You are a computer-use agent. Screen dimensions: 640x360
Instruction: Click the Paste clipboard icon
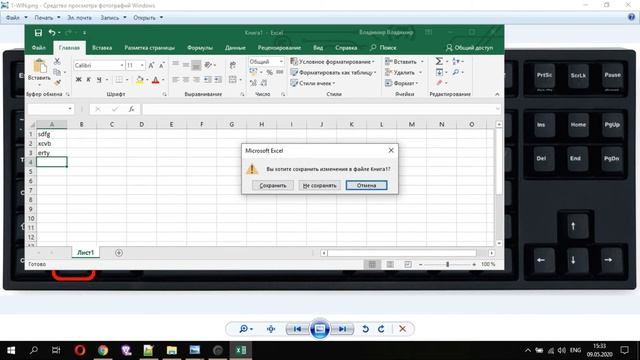point(40,66)
